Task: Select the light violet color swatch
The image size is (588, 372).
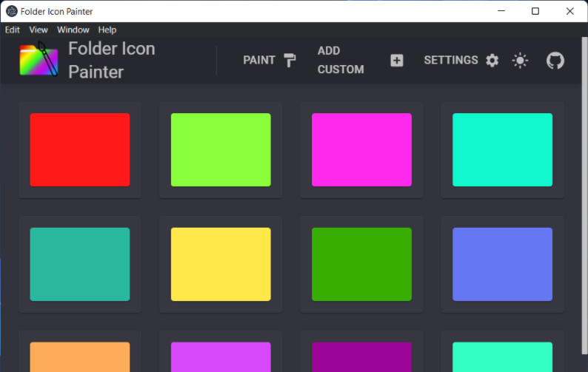Action: [x=221, y=357]
